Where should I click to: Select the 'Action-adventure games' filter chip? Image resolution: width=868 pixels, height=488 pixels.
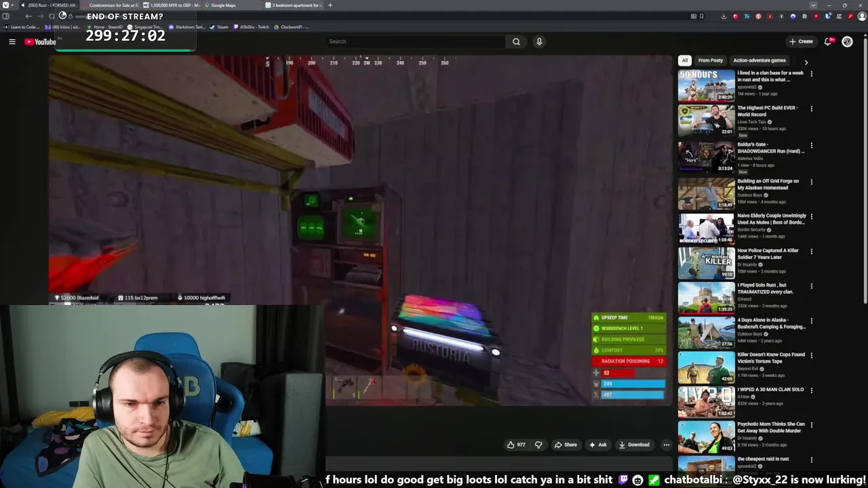click(759, 60)
